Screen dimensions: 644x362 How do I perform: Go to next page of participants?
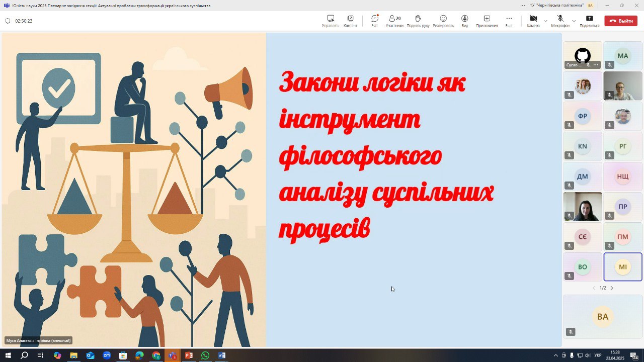coord(612,288)
